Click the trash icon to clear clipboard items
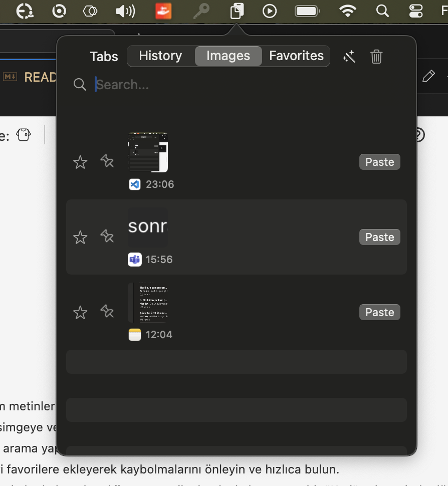448x486 pixels. pyautogui.click(x=376, y=57)
